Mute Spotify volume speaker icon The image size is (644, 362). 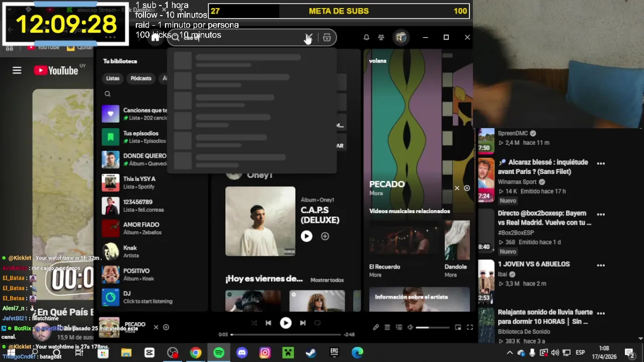tap(410, 327)
